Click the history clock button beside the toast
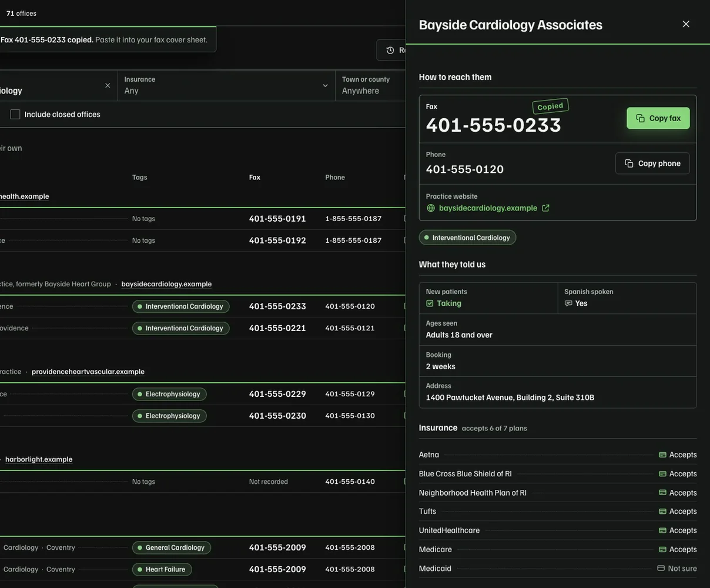Screen dimensions: 710x588 coord(391,51)
